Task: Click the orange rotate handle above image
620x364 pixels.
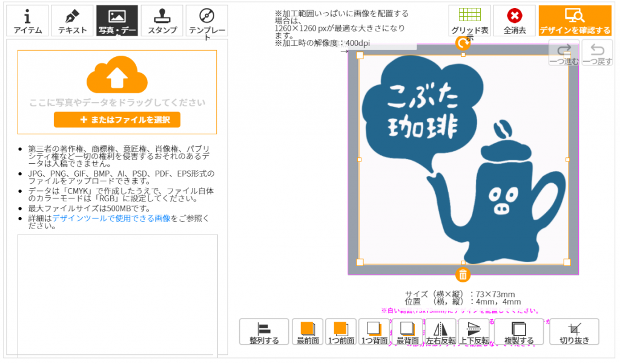Action: click(x=463, y=43)
